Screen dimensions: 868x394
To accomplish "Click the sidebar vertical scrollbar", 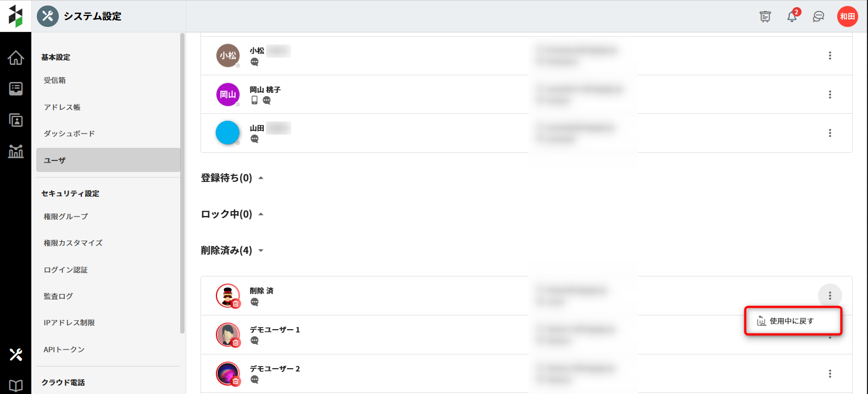I will pyautogui.click(x=182, y=181).
